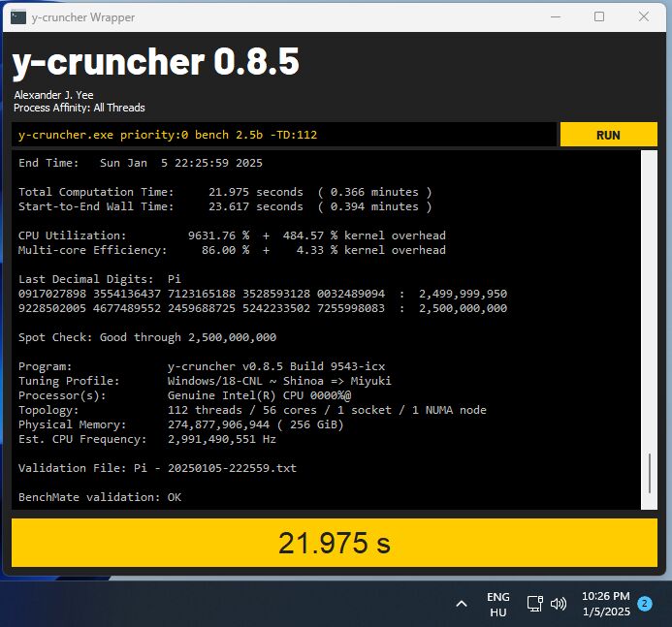Click the console output scrollbar thumb
The height and width of the screenshot is (627, 672).
click(x=650, y=473)
